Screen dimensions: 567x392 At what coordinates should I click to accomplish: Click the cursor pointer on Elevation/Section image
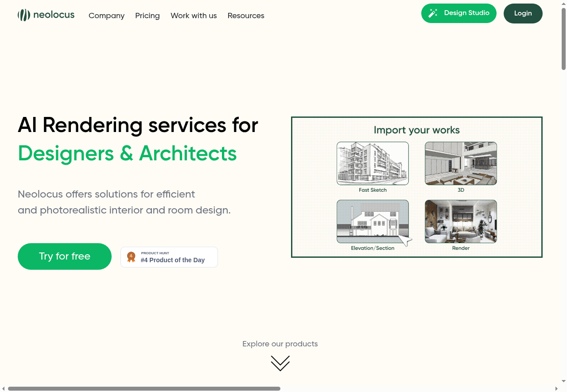(404, 241)
